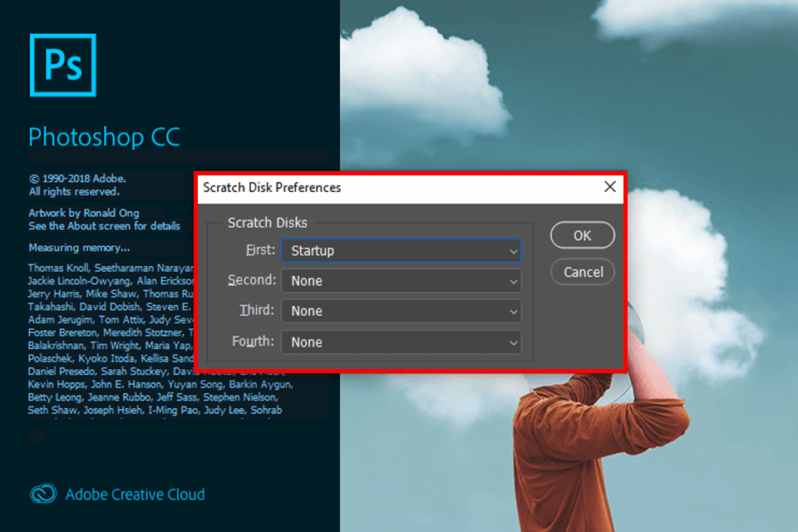The height and width of the screenshot is (532, 798).
Task: Open the Adobe Creative Cloud link
Action: [x=135, y=495]
